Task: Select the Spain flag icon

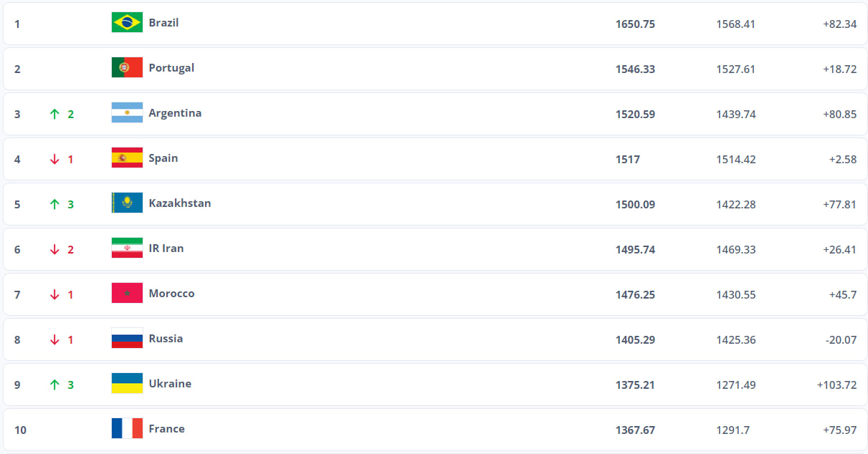Action: [x=127, y=158]
